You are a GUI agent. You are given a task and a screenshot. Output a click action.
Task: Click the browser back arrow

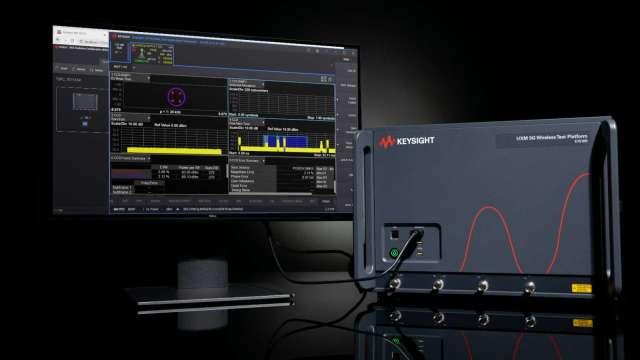[58, 40]
